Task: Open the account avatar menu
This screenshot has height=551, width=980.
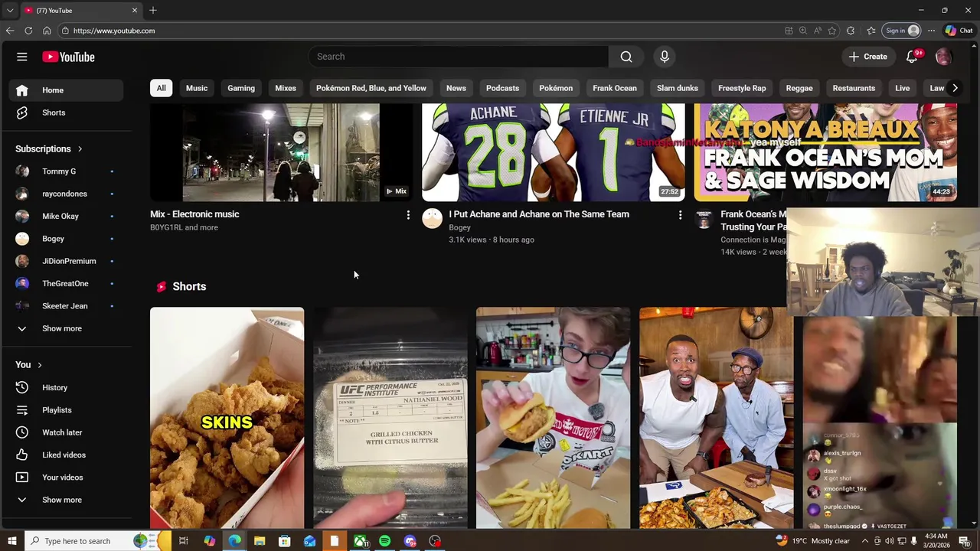Action: [x=943, y=57]
